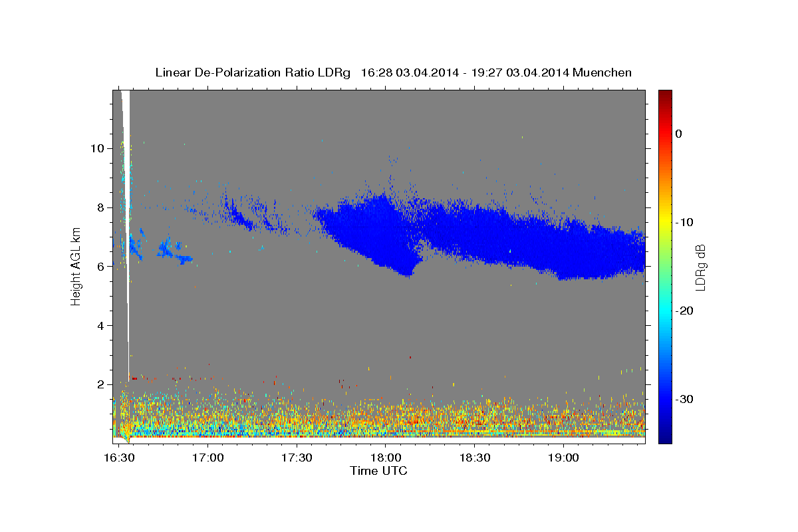Screen dimensions: 798x532
Task: Click the 'LDRg dB' colorbar label
Action: 700,267
